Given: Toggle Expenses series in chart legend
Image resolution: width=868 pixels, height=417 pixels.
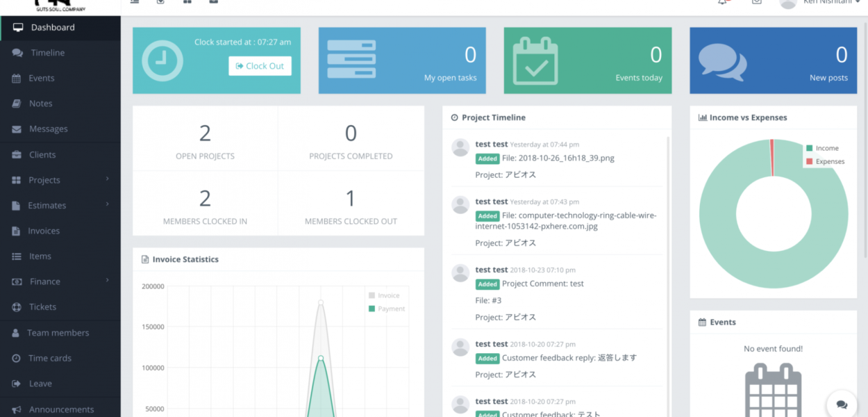Looking at the screenshot, I should (829, 161).
